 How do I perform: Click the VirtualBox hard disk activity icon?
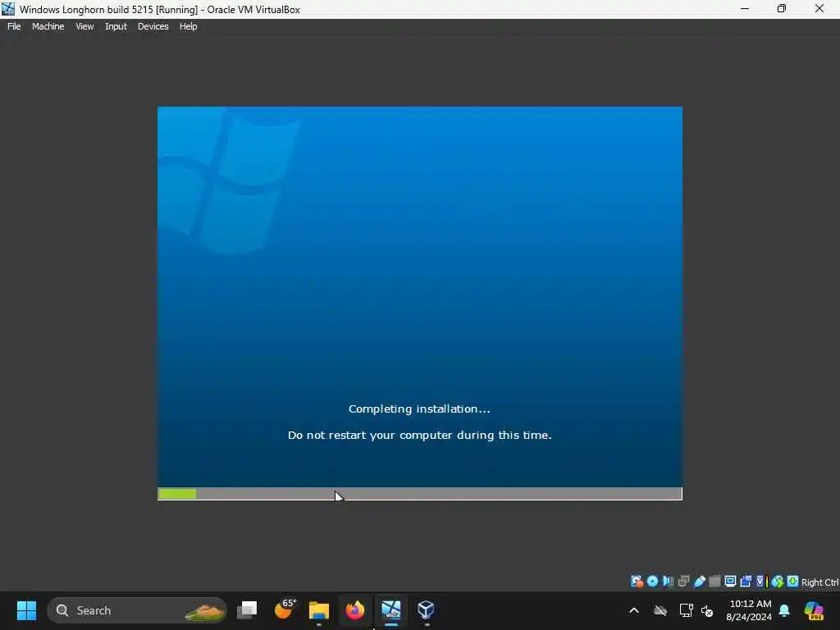[637, 582]
